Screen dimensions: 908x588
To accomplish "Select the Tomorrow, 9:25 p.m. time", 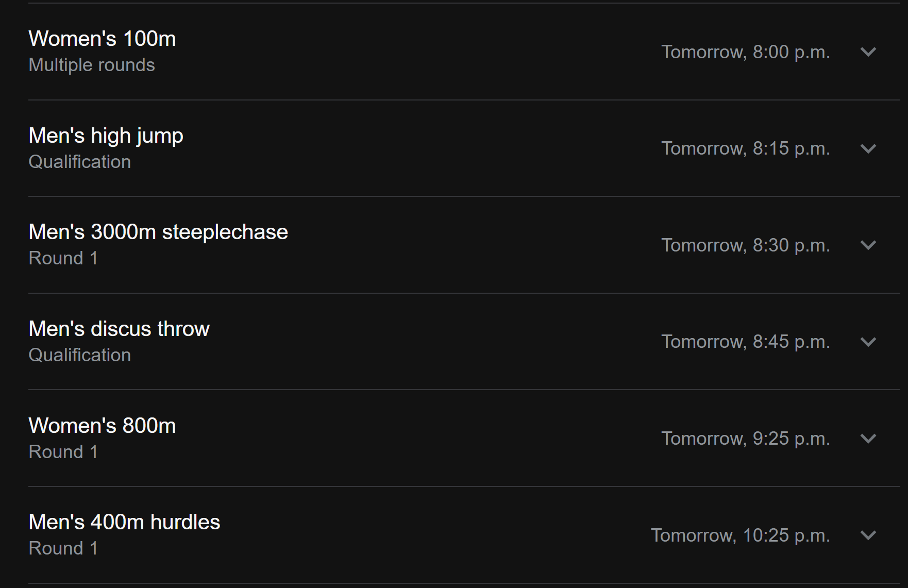I will click(x=745, y=439).
